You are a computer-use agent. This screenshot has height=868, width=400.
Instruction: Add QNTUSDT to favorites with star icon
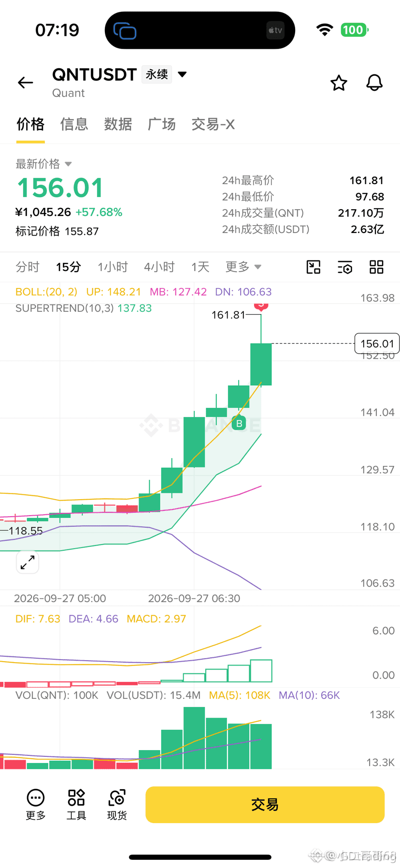click(339, 83)
